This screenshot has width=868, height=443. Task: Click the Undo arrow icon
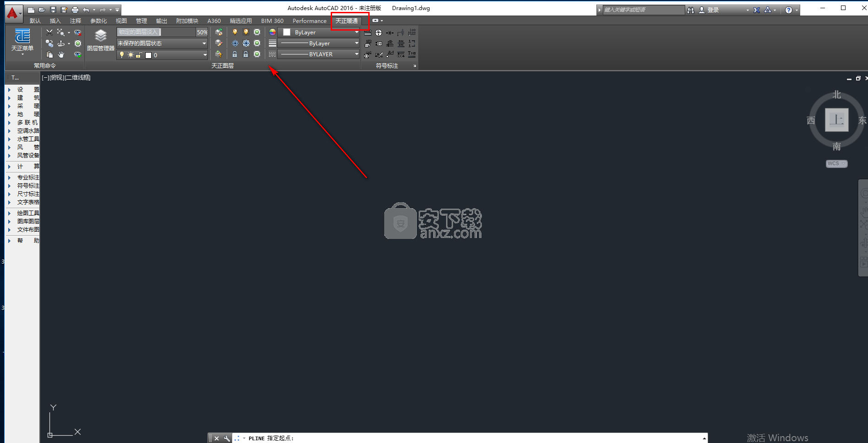click(86, 10)
